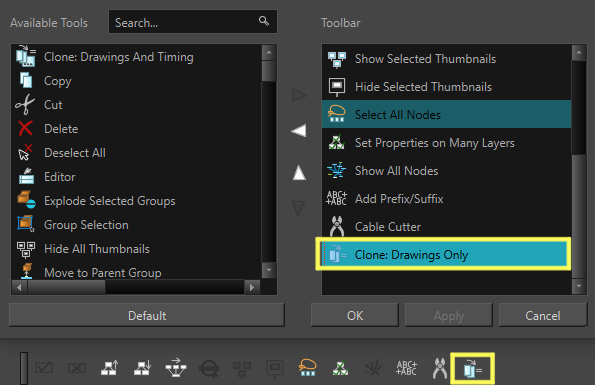Click right arrow of horizontal scrollbar

[x=252, y=287]
